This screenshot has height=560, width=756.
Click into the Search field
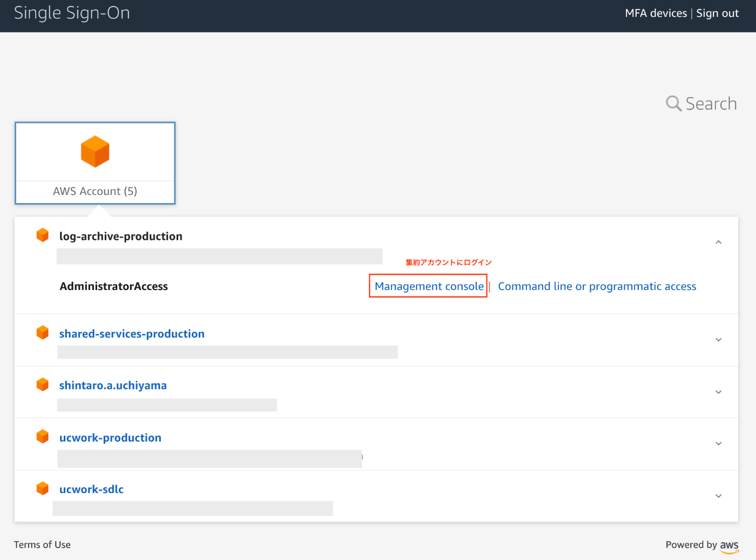(x=711, y=103)
